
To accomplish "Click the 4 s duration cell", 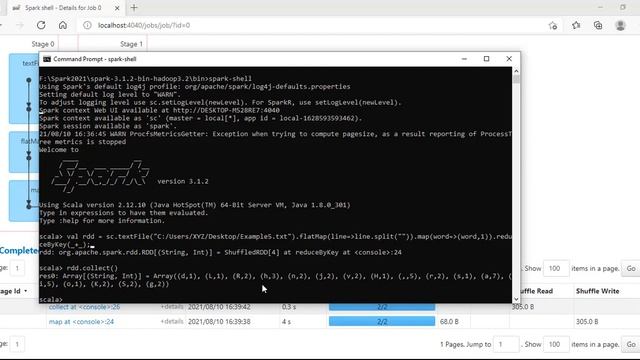I will coord(286,322).
